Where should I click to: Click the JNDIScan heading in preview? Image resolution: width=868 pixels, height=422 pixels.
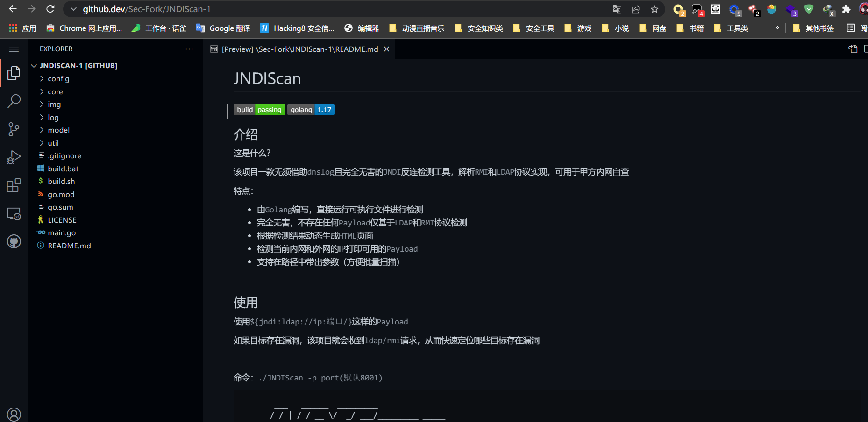click(x=267, y=78)
